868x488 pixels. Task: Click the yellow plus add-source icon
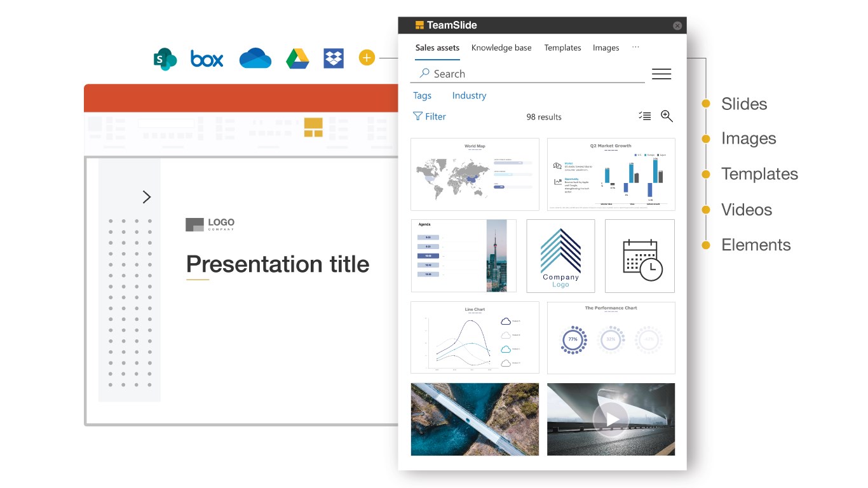click(367, 58)
